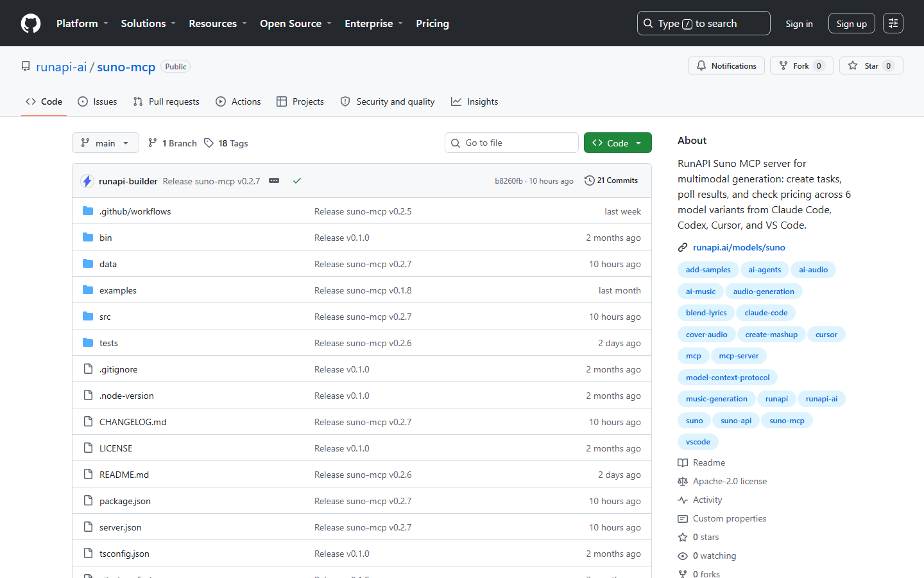Viewport: 924px width, 578px height.
Task: Click the package.json file icon
Action: coord(88,500)
